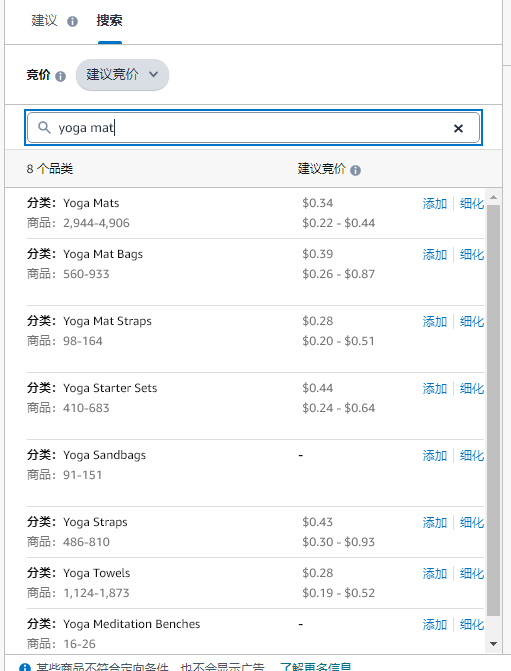Add the Yoga Mat Straps category
The image size is (511, 671).
[435, 321]
